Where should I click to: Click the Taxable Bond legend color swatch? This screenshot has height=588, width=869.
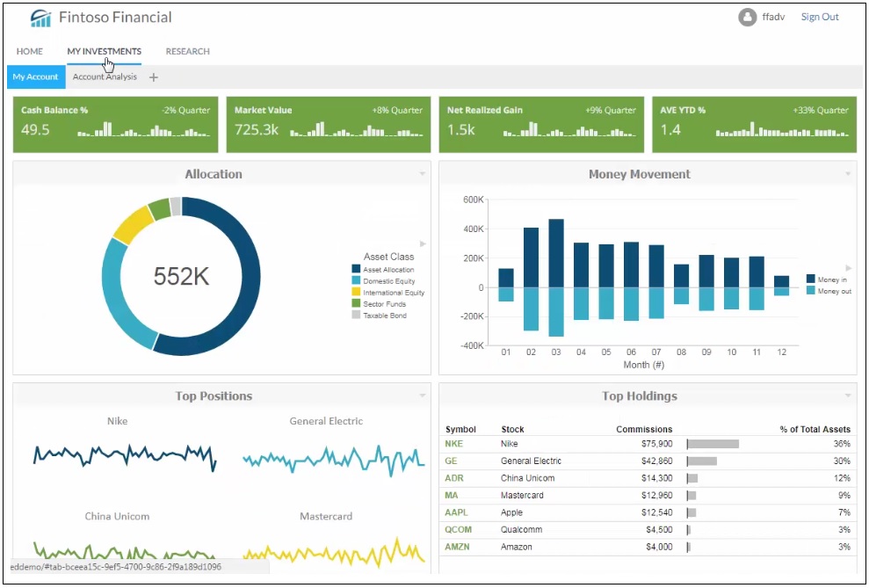(356, 316)
